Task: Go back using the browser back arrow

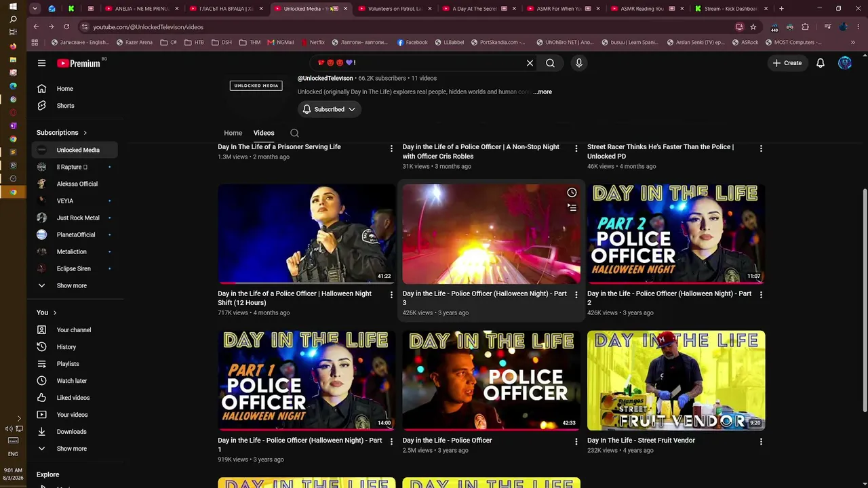Action: [x=36, y=27]
